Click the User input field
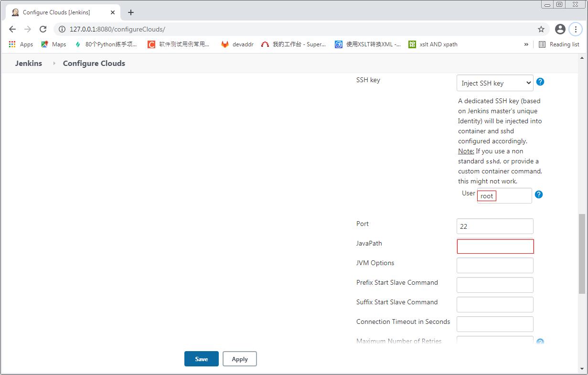This screenshot has height=375, width=588. click(x=504, y=195)
